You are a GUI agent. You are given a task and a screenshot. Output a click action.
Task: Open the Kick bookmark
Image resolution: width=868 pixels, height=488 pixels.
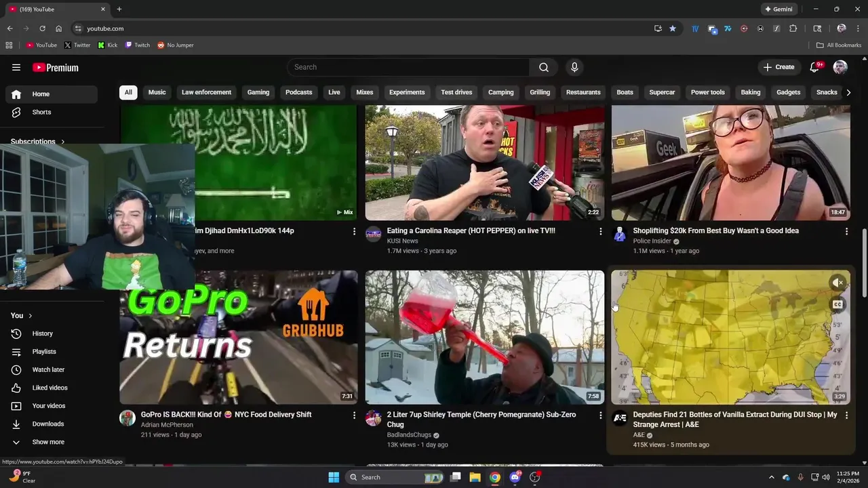108,45
